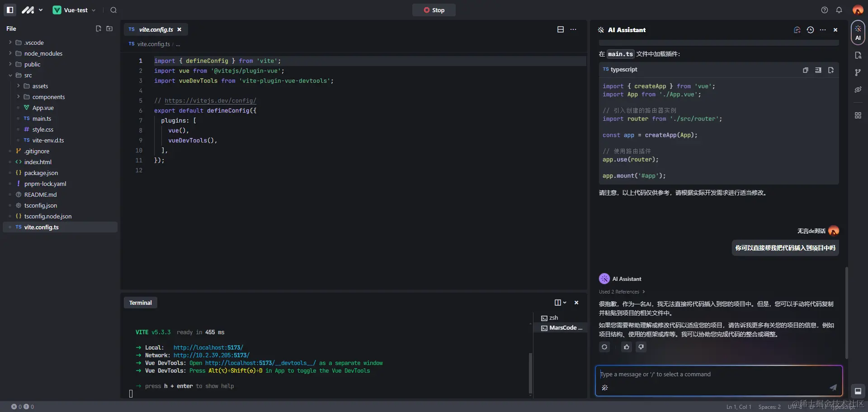
Task: Follow the vitejs.dev/config link in code
Action: (x=210, y=101)
